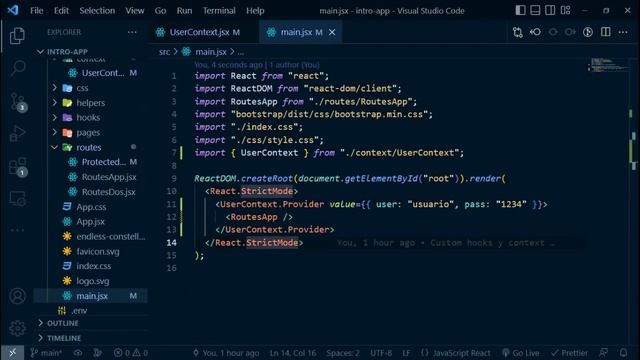Viewport: 640px width, 360px height.
Task: Open the File menu
Action: 36,11
